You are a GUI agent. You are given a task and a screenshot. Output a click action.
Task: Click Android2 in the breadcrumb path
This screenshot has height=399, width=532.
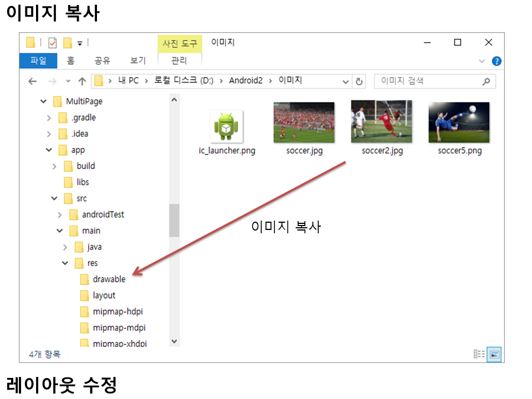click(245, 80)
